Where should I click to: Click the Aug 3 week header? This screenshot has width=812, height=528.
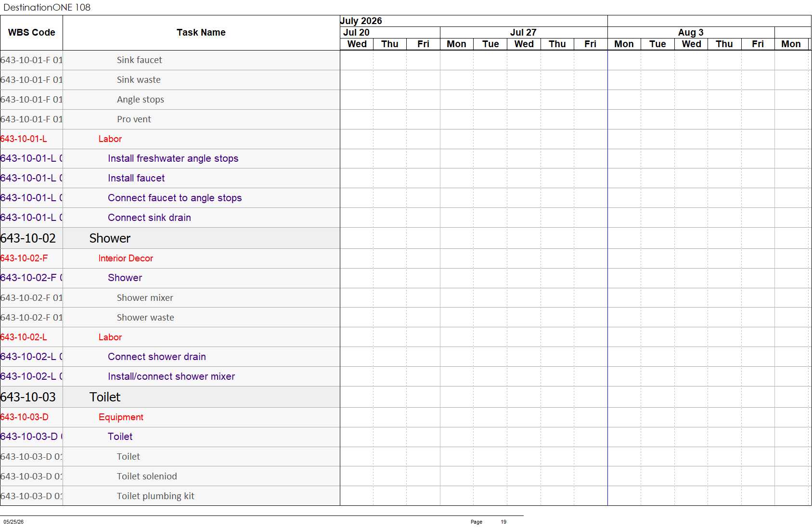coord(691,32)
